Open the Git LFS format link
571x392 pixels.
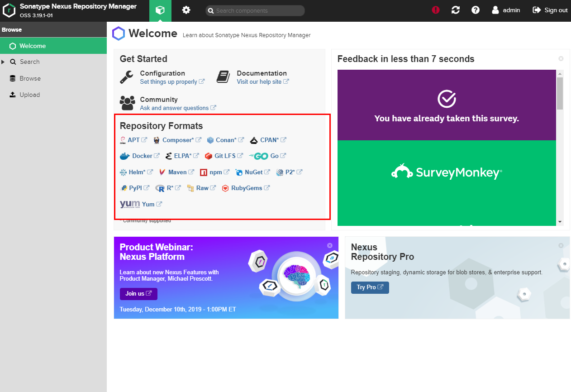[228, 156]
